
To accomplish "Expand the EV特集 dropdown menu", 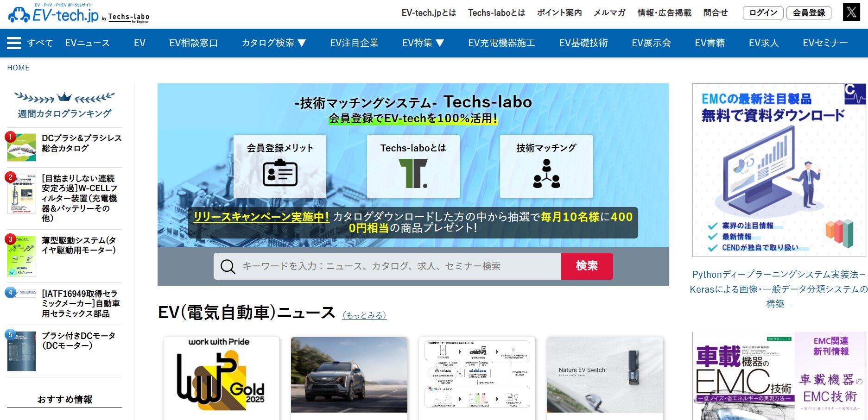I will tap(423, 43).
